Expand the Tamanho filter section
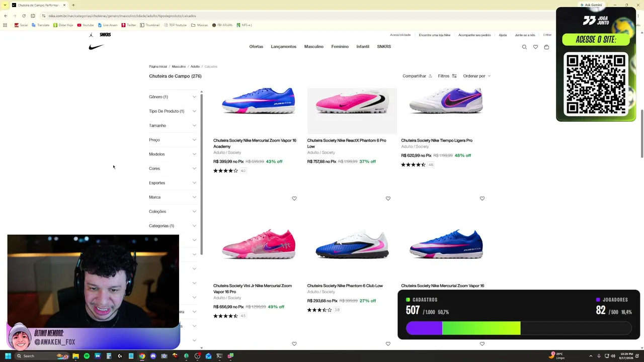 pyautogui.click(x=173, y=126)
